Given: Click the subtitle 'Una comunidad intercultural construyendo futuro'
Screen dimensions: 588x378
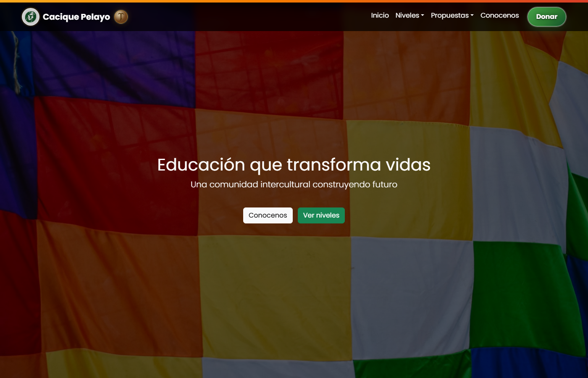Looking at the screenshot, I should [x=294, y=184].
